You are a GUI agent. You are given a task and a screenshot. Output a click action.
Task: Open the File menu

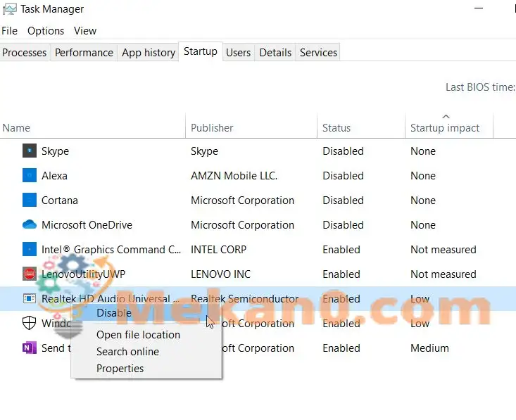click(x=10, y=31)
